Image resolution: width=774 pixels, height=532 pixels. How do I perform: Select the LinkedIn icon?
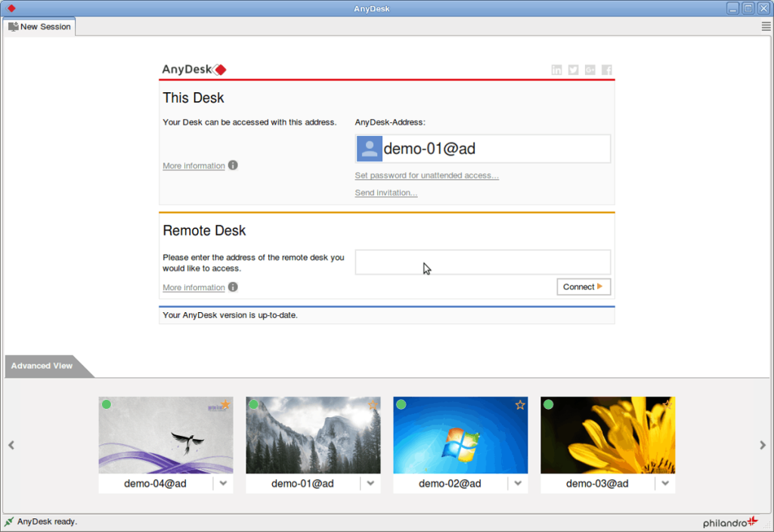[x=557, y=70]
